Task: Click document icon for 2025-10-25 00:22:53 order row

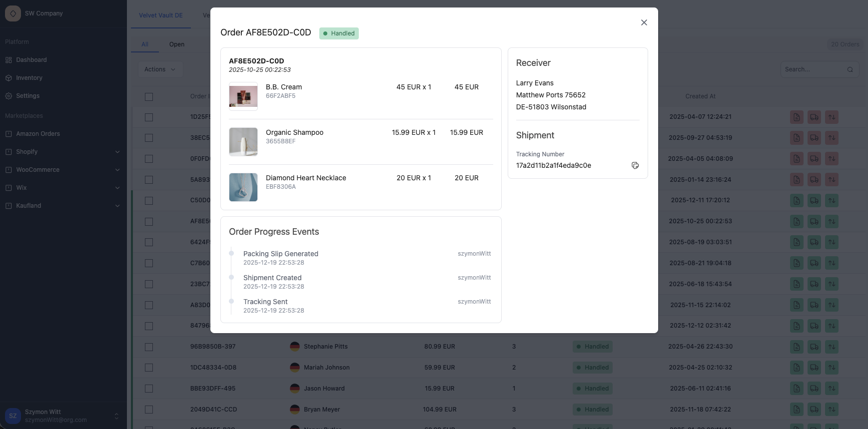Action: click(x=797, y=221)
